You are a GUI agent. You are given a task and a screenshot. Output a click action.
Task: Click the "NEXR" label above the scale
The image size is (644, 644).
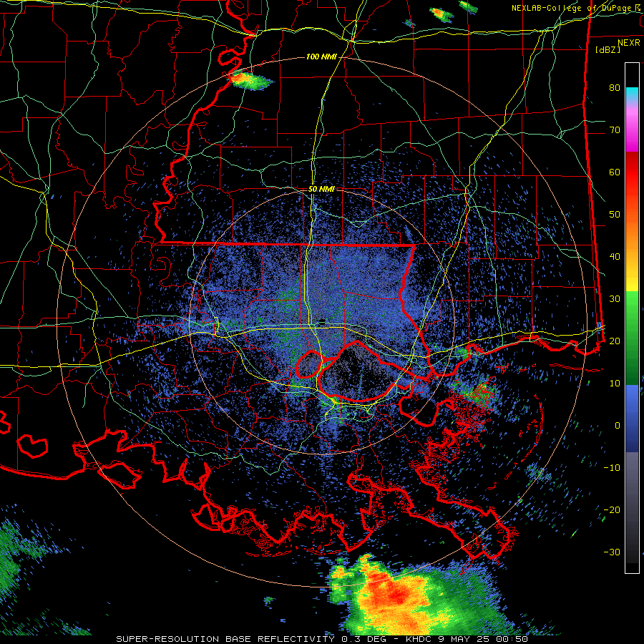point(629,43)
